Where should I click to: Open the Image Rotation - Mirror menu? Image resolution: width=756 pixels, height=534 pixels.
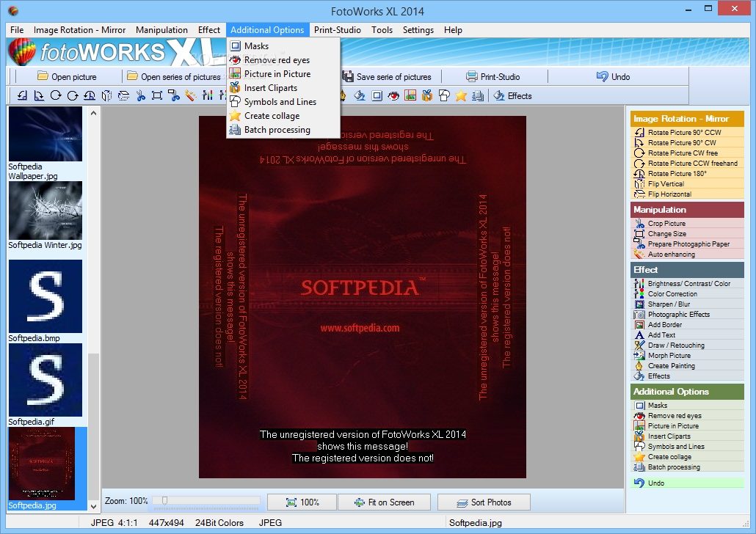click(x=79, y=30)
